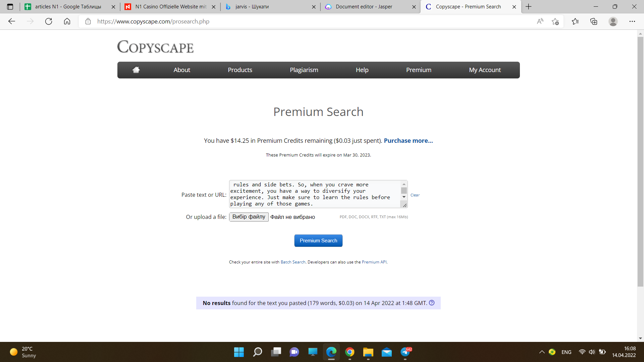This screenshot has width=644, height=362.
Task: Add page to favorites star icon
Action: (x=555, y=21)
